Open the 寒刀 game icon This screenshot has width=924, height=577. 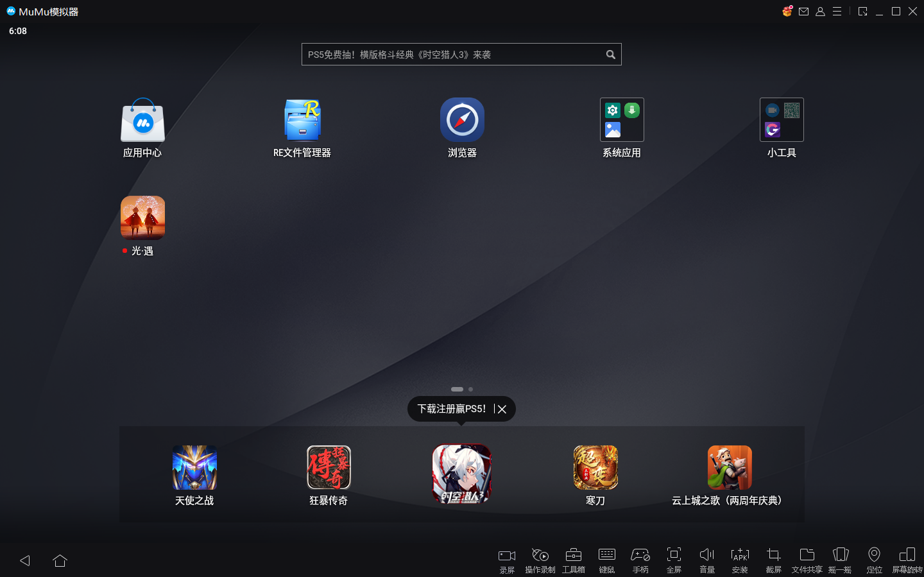(595, 467)
